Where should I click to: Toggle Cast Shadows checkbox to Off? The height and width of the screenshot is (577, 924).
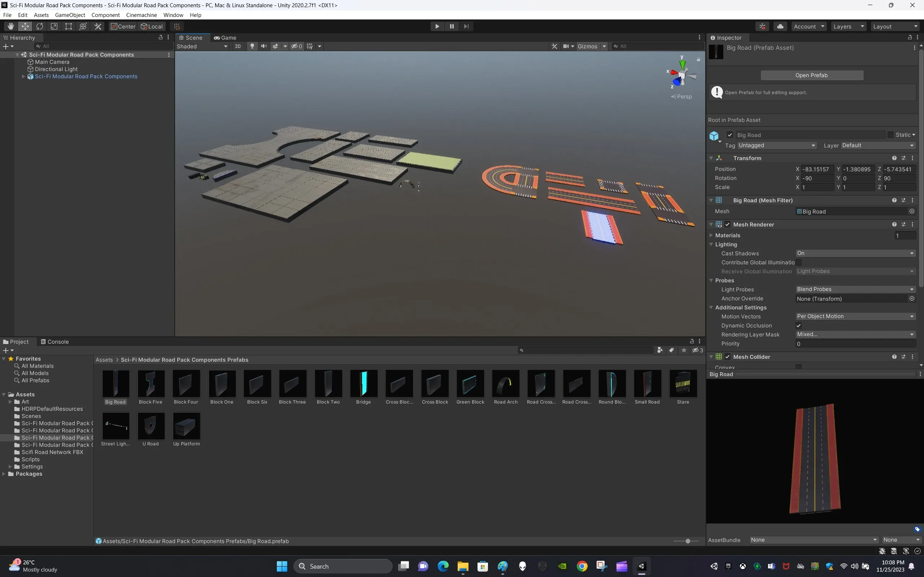854,253
